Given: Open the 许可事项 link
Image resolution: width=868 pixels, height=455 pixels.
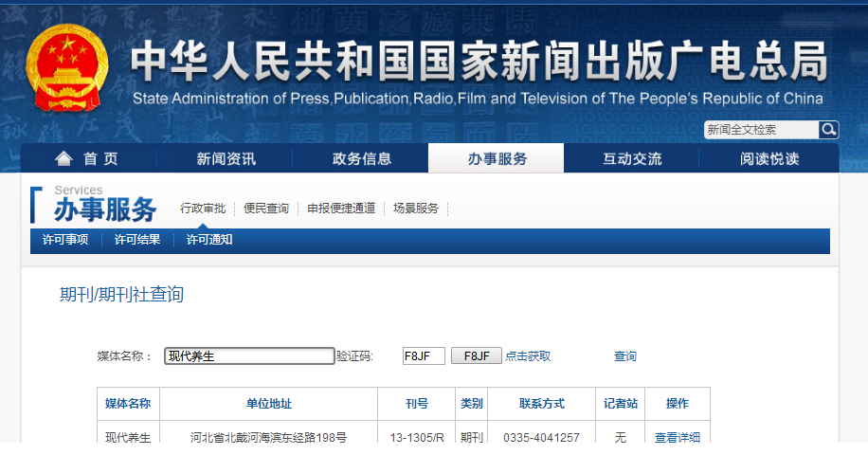Looking at the screenshot, I should click(65, 240).
